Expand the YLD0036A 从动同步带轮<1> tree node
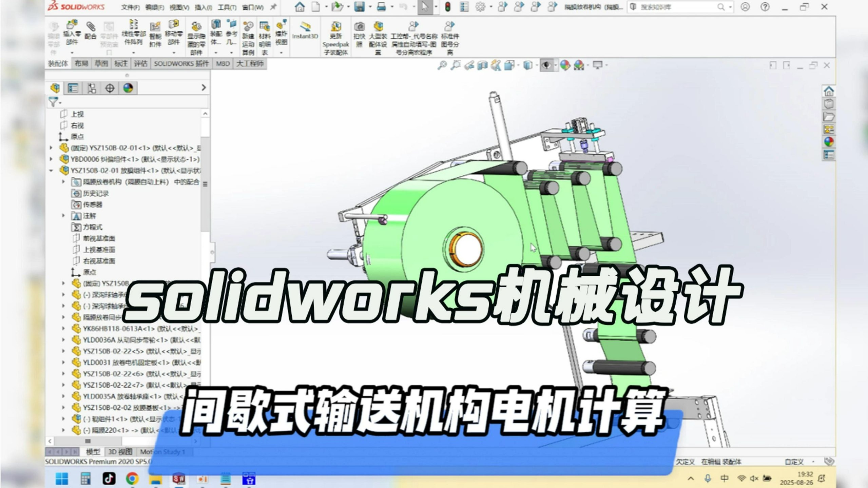 click(x=63, y=340)
